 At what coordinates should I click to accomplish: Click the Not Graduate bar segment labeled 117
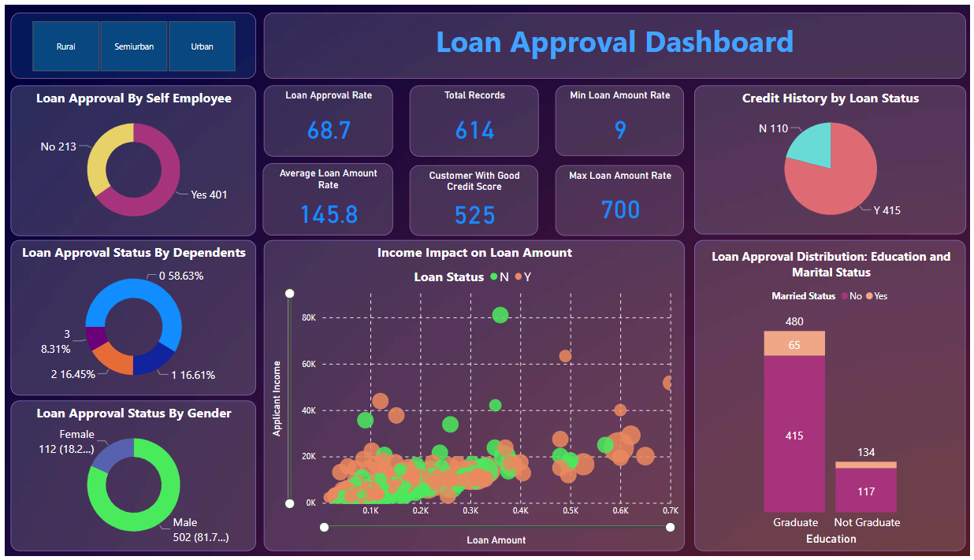(x=866, y=491)
